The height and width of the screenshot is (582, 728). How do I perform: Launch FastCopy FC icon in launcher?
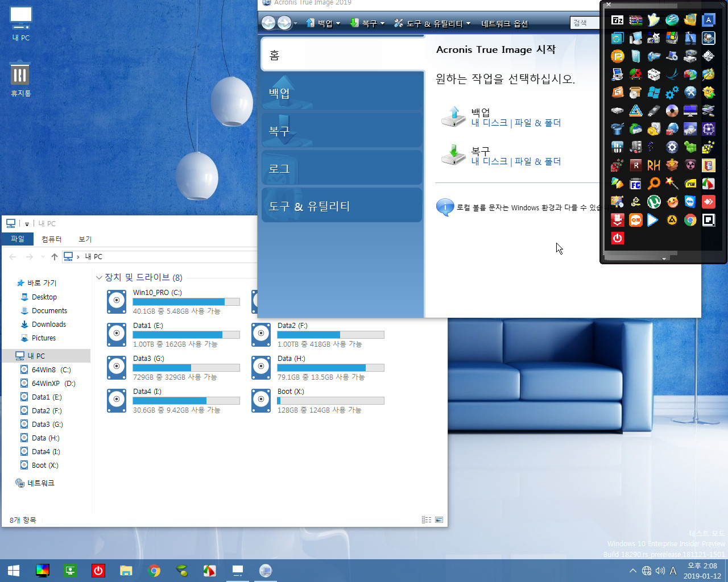(x=636, y=184)
